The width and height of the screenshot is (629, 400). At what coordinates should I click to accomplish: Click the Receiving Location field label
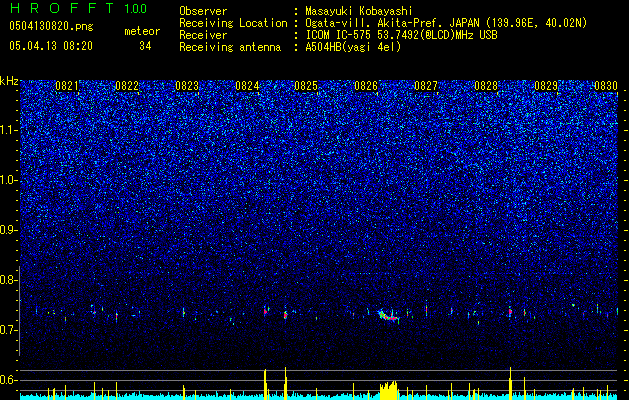tap(233, 23)
